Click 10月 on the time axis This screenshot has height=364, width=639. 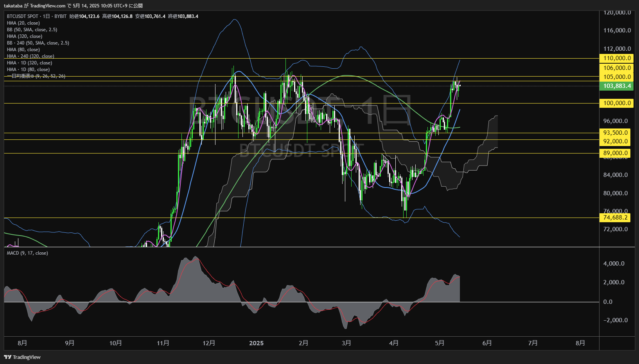point(116,343)
